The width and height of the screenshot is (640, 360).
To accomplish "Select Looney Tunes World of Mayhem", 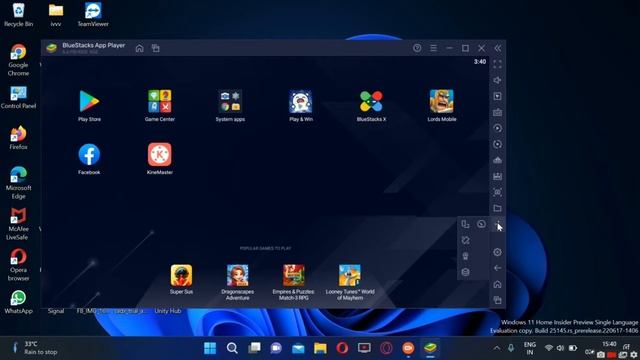I will click(x=350, y=276).
